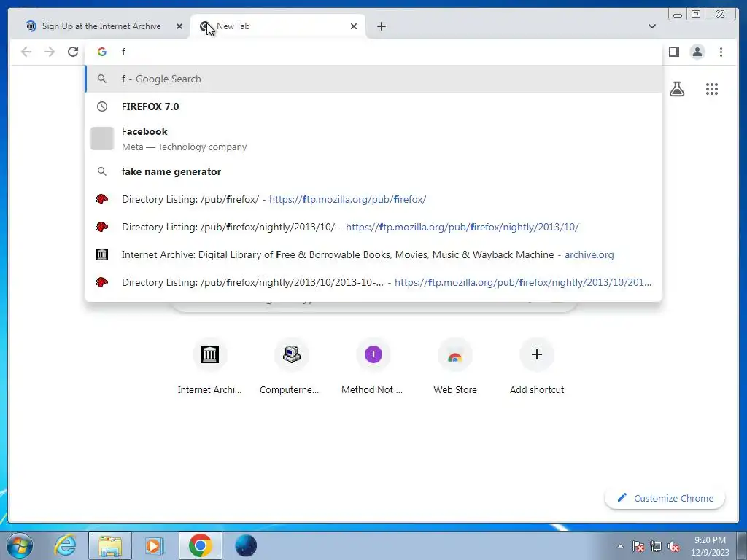
Task: Show hidden system tray icons
Action: coord(620,546)
